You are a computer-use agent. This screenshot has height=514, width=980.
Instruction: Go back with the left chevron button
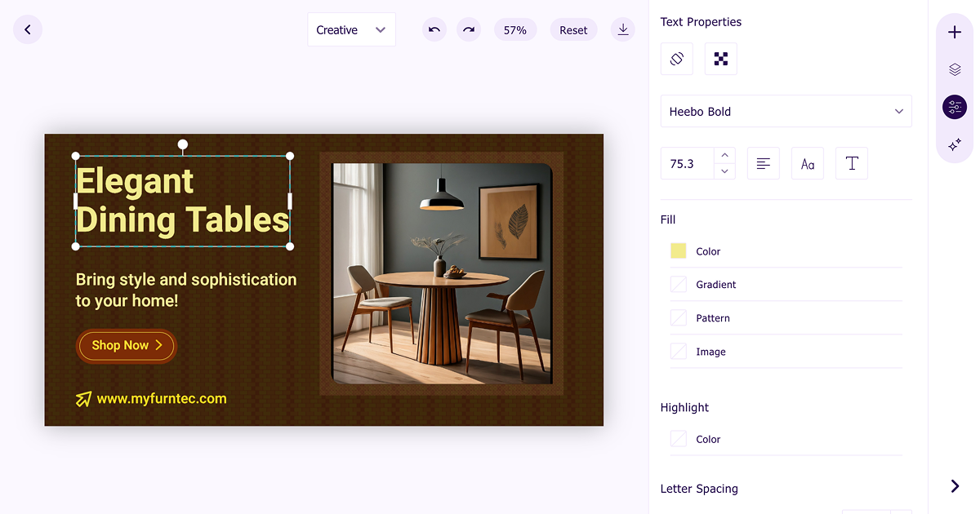coord(28,30)
